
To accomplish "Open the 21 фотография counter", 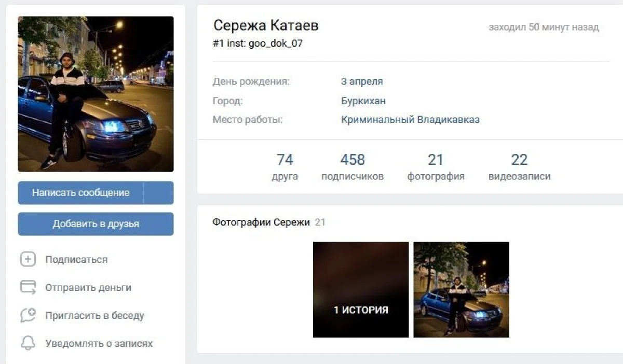I will click(x=436, y=167).
